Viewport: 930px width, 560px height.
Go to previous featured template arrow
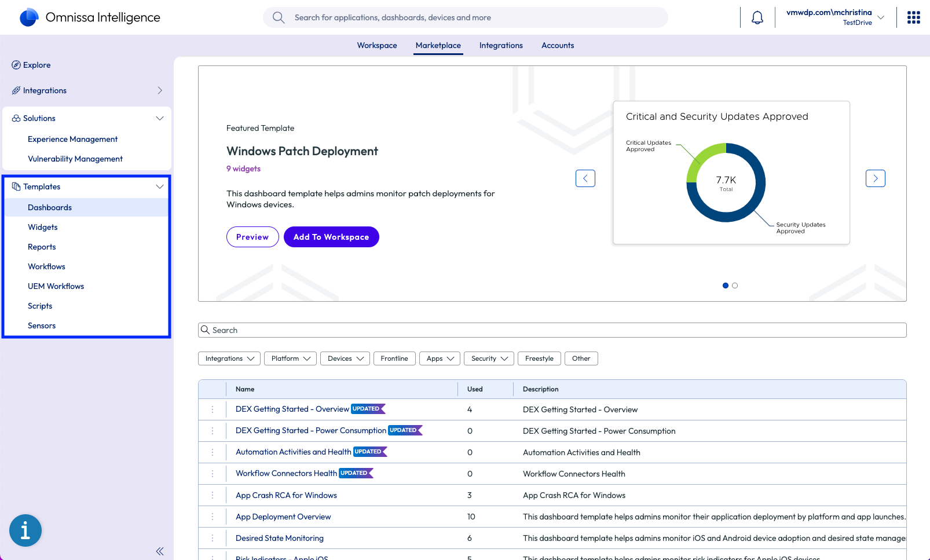[585, 178]
